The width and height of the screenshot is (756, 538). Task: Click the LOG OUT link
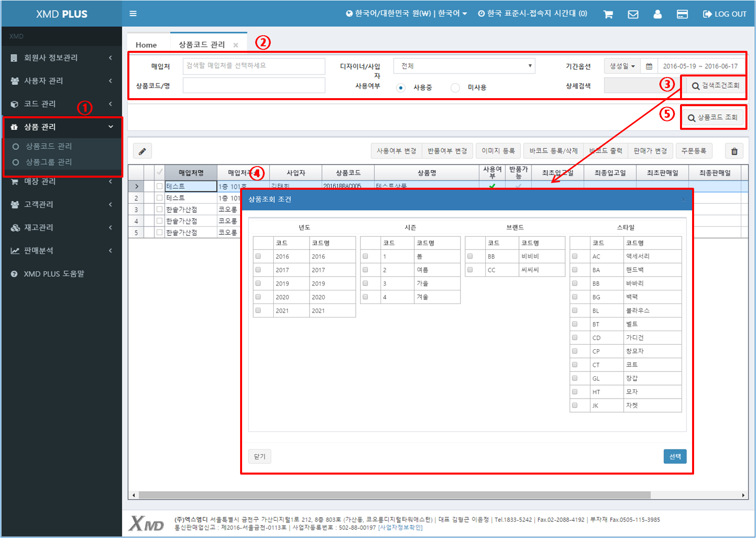point(724,14)
